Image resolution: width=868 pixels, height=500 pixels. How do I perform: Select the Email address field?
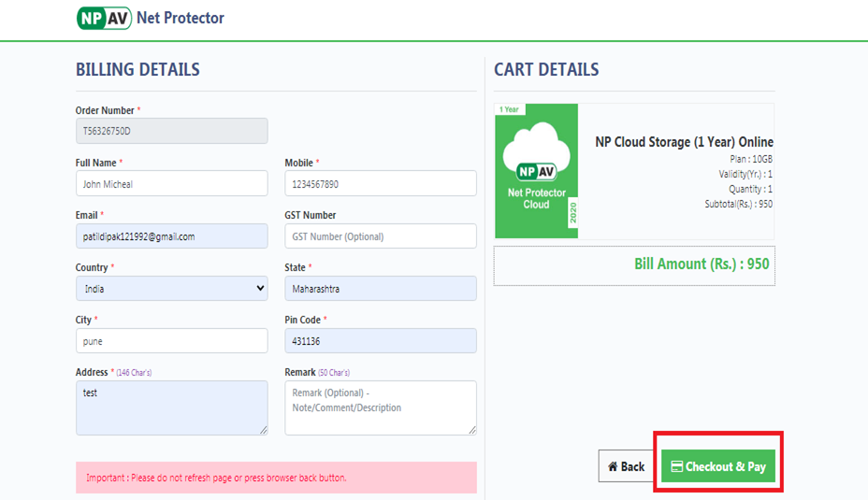coord(171,236)
